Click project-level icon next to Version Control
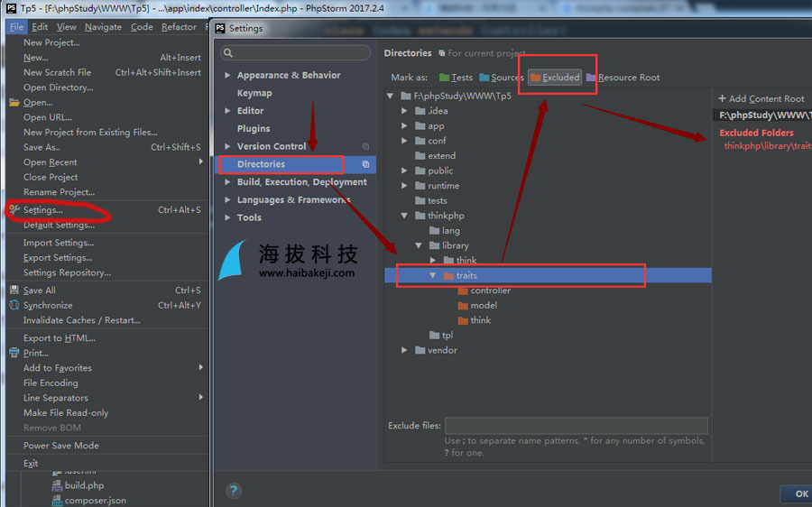 pyautogui.click(x=365, y=146)
